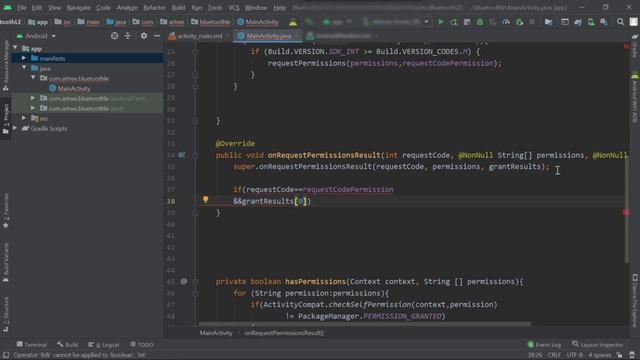Click gutter icon beside hasPermissions line 45
640x360 pixels.
pyautogui.click(x=184, y=282)
